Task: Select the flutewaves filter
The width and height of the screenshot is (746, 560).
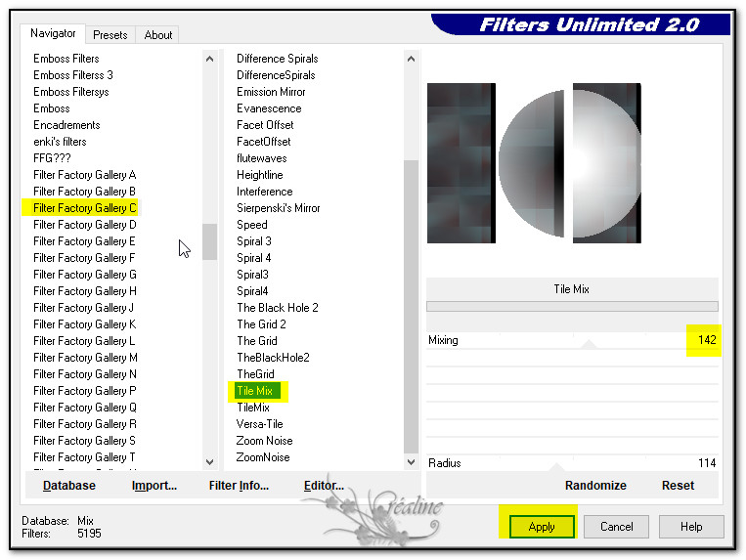Action: pos(262,158)
